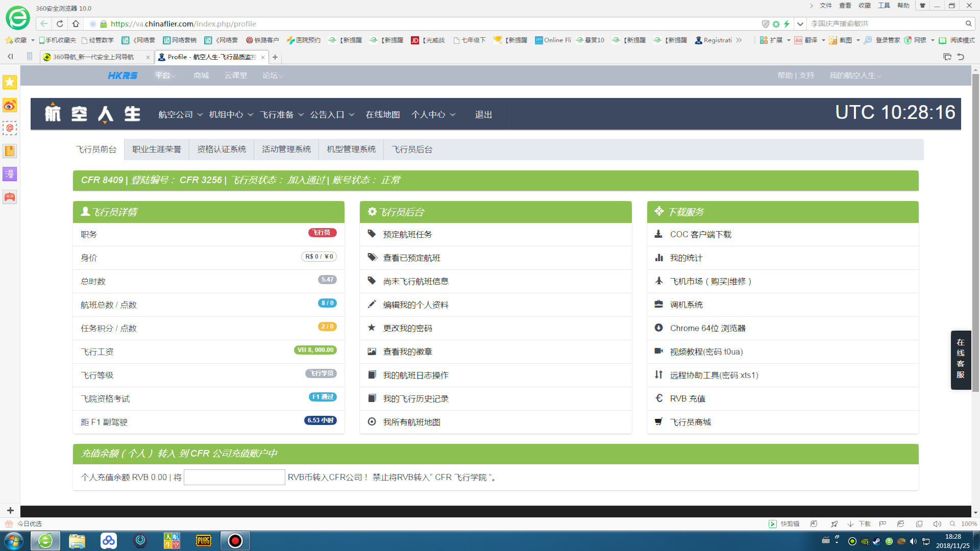This screenshot has height=551, width=980.
Task: Click 云课堂 in the top bar
Action: coord(235,76)
